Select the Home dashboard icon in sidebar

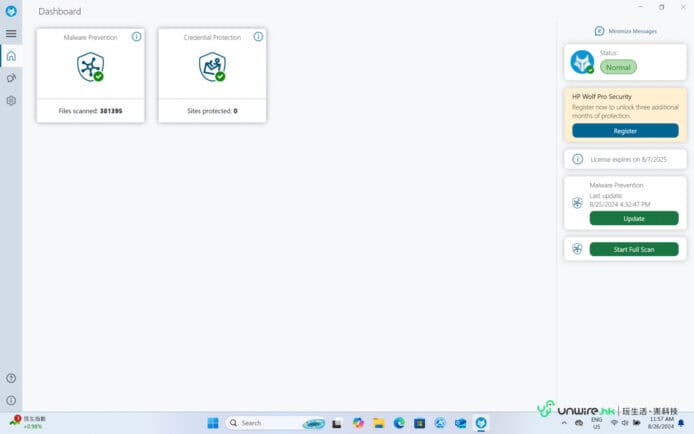(11, 56)
